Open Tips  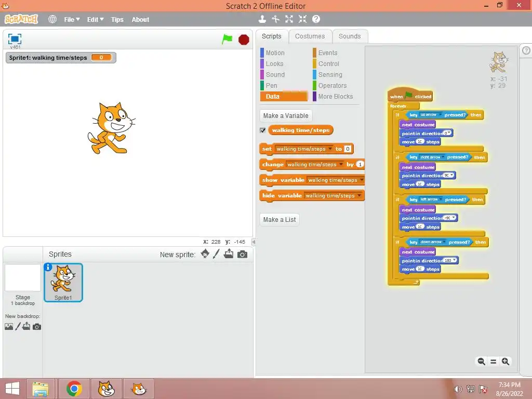click(117, 20)
